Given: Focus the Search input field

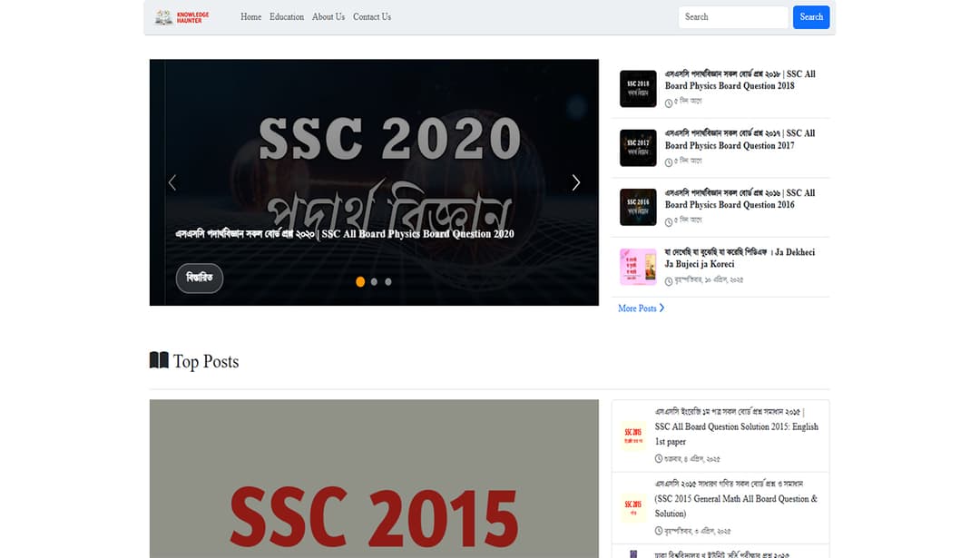Looking at the screenshot, I should click(x=733, y=17).
